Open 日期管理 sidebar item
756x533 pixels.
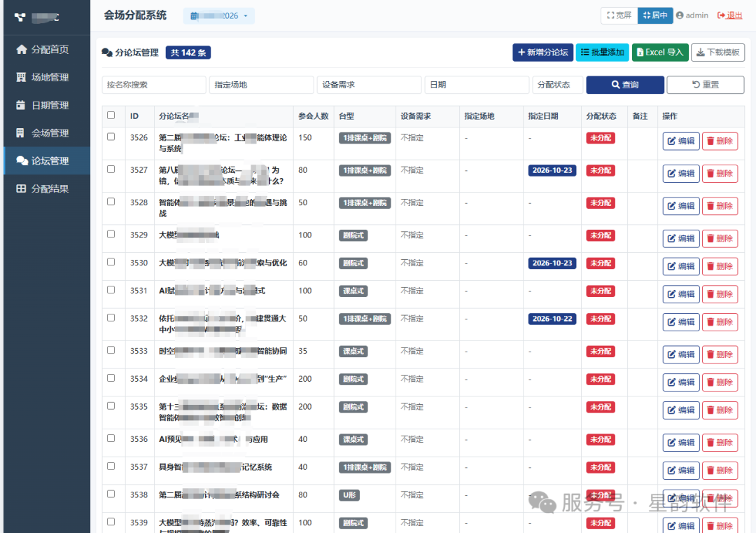47,105
